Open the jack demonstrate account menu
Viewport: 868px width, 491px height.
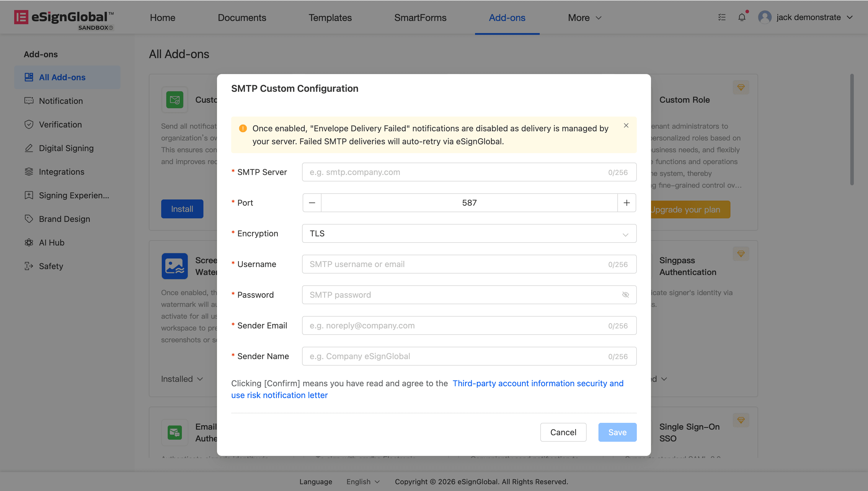[806, 17]
